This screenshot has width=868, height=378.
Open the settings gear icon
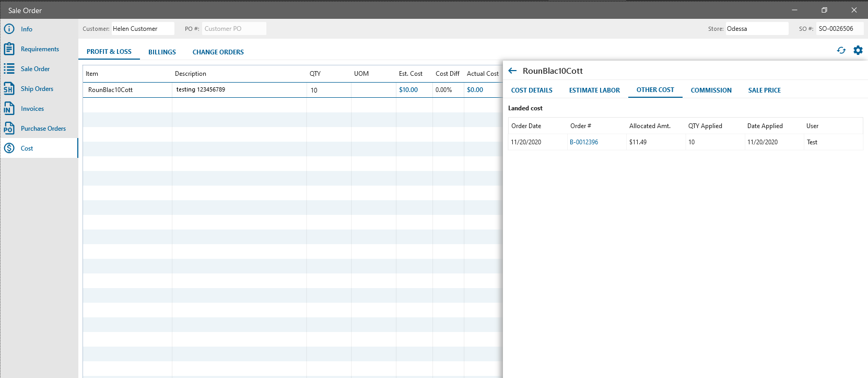[858, 50]
